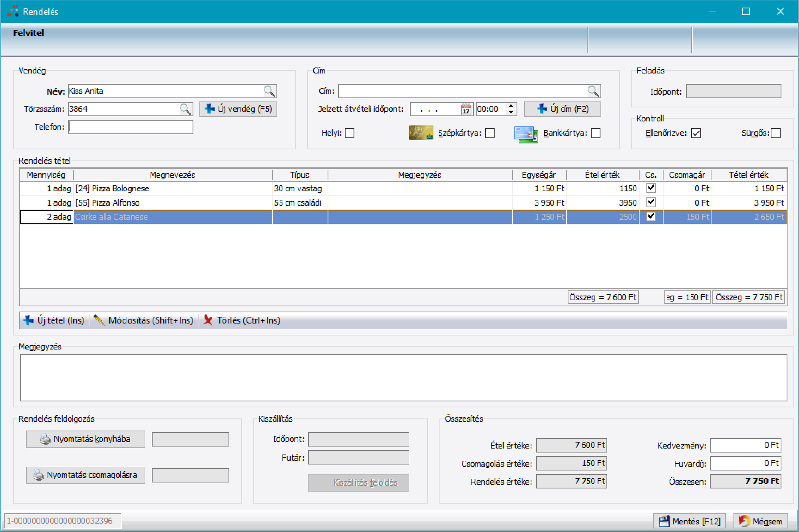Image resolution: width=799 pixels, height=532 pixels.
Task: Click the magnifier icon in the Cím field
Action: (x=594, y=91)
